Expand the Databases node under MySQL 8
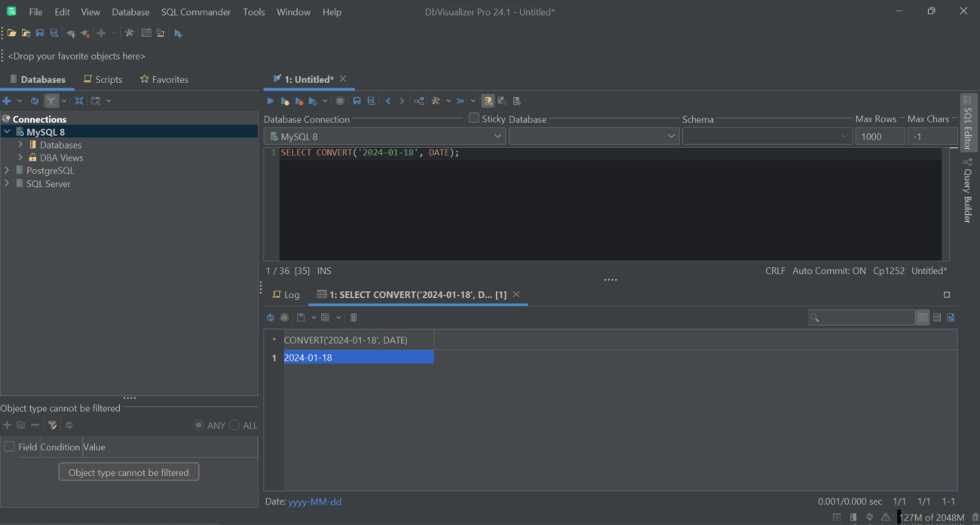This screenshot has height=525, width=980. (x=20, y=144)
